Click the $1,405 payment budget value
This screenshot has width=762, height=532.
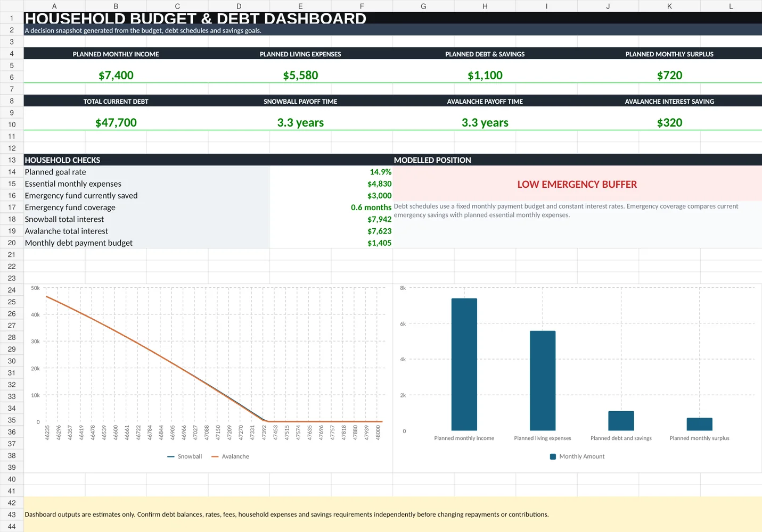tap(379, 243)
